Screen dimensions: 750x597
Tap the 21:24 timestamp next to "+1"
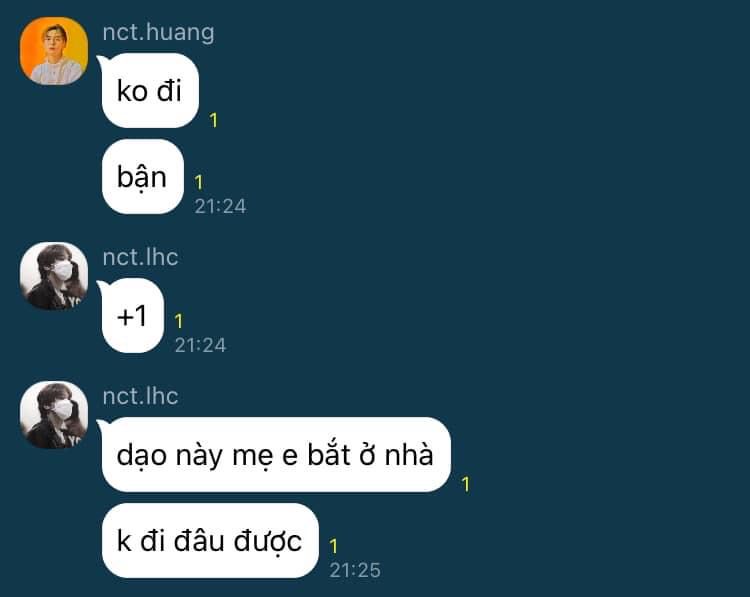[x=200, y=345]
